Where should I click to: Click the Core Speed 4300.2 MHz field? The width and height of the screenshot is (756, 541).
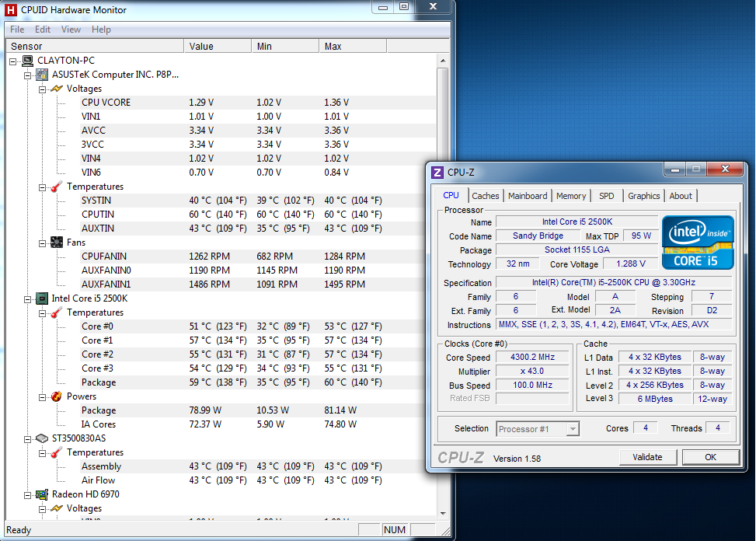click(x=532, y=358)
